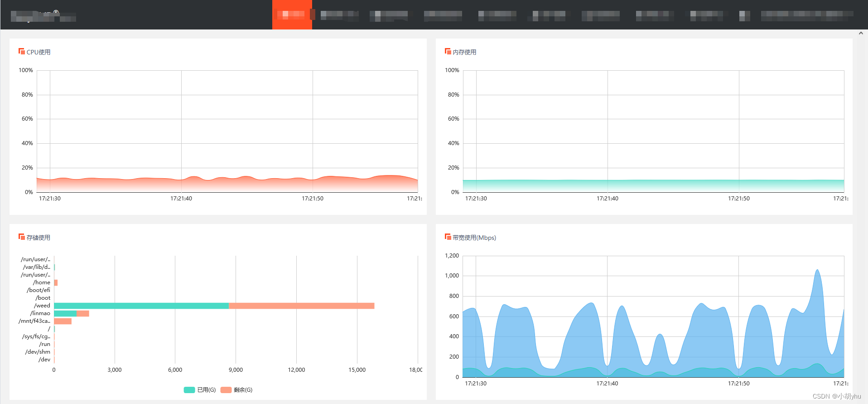Screen dimensions: 868x404
Task: Select the /mnt/f43ca.. storage label
Action: click(34, 321)
